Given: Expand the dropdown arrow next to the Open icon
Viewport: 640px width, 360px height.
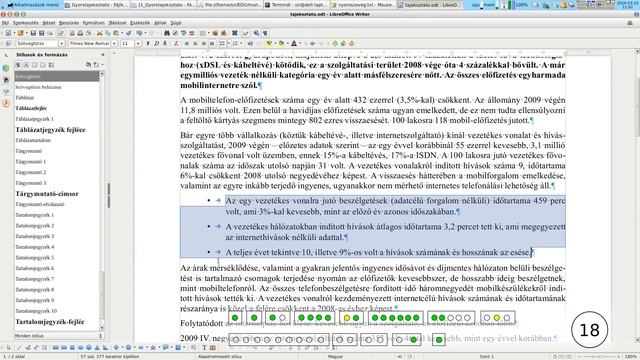Looking at the screenshot, I should tap(27, 33).
